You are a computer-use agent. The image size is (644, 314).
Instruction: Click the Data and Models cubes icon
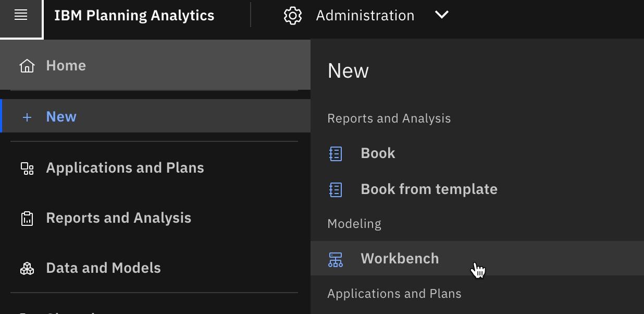point(27,269)
